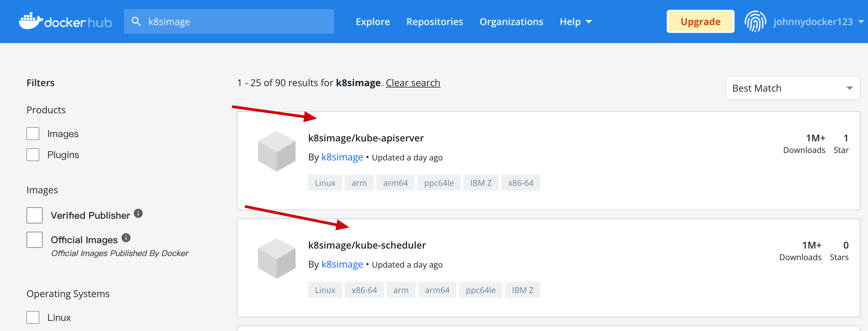Click the 1M+ Downloads count for kube-apiserver
Image resolution: width=868 pixels, height=331 pixels.
click(804, 144)
